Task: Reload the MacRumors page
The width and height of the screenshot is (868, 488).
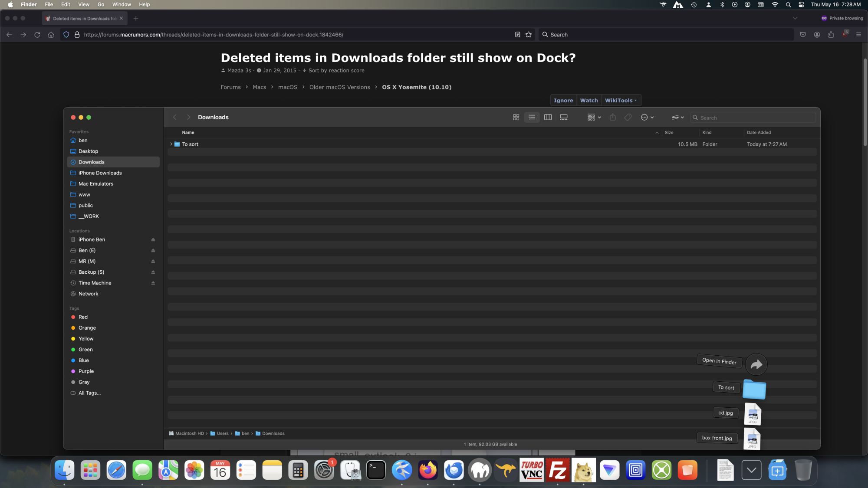Action: point(37,35)
